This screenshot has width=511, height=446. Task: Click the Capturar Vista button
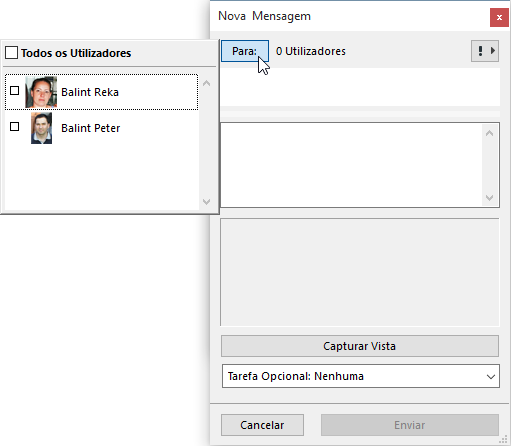click(360, 346)
